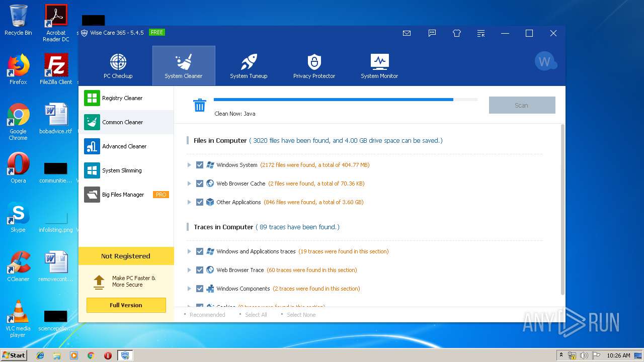Open Google Chrome desktop shortcut
The height and width of the screenshot is (362, 644).
point(18,122)
